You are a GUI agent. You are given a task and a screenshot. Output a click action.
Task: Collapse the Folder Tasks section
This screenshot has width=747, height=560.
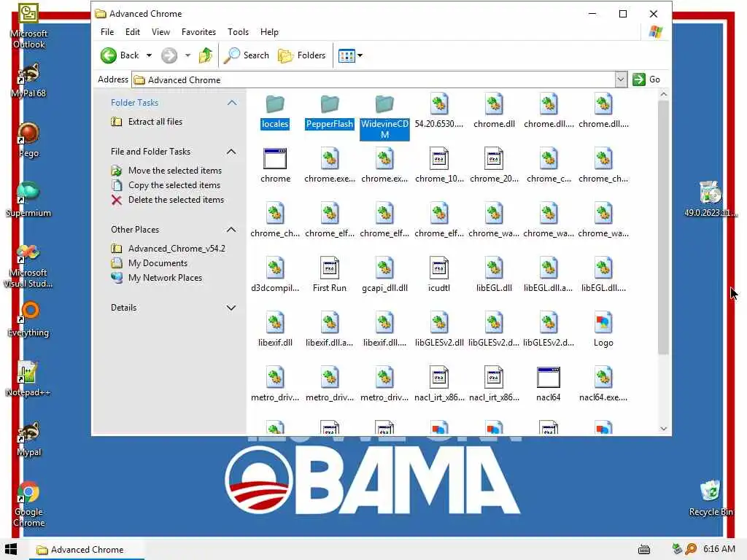[232, 103]
